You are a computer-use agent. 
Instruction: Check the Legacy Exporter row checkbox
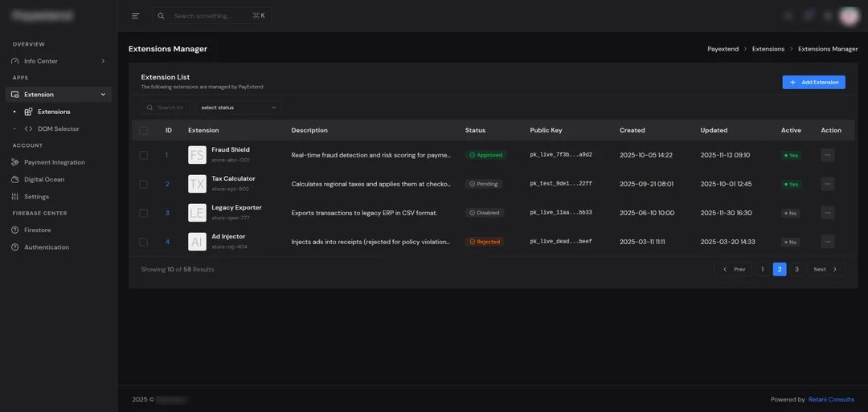click(143, 213)
